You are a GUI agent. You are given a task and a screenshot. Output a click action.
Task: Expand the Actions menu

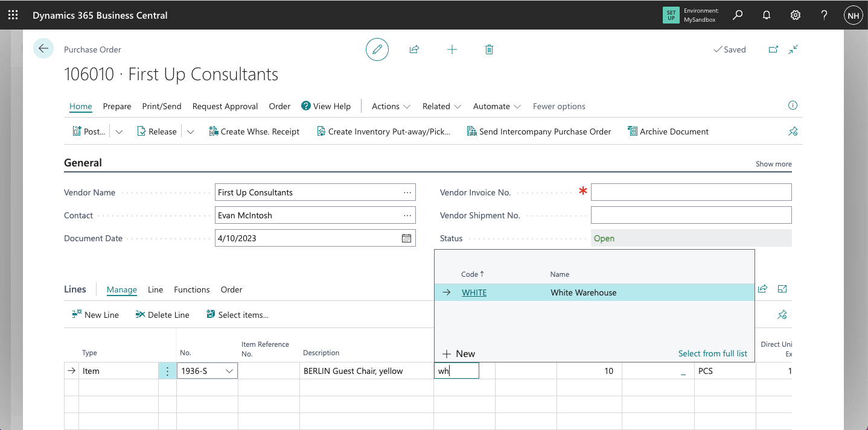coord(391,106)
